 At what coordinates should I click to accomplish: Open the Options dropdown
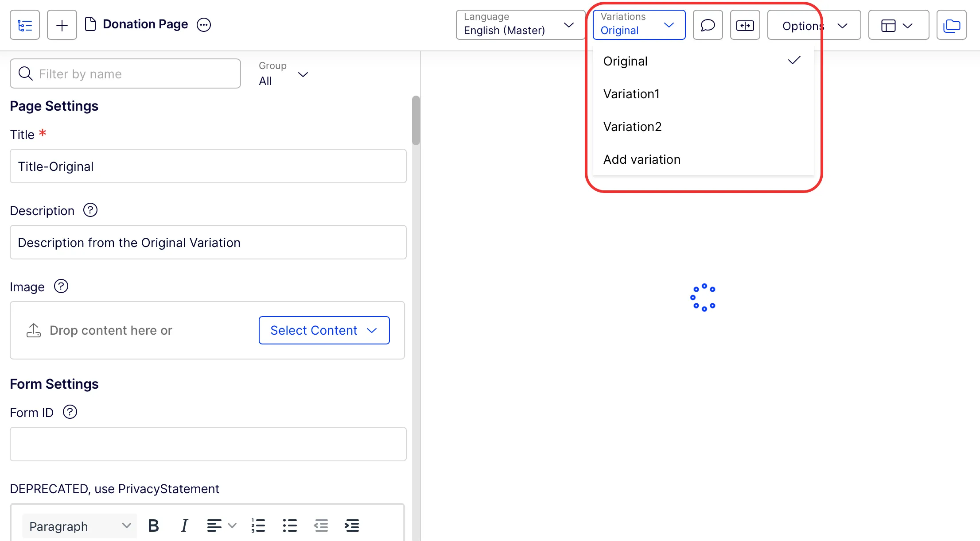point(814,25)
